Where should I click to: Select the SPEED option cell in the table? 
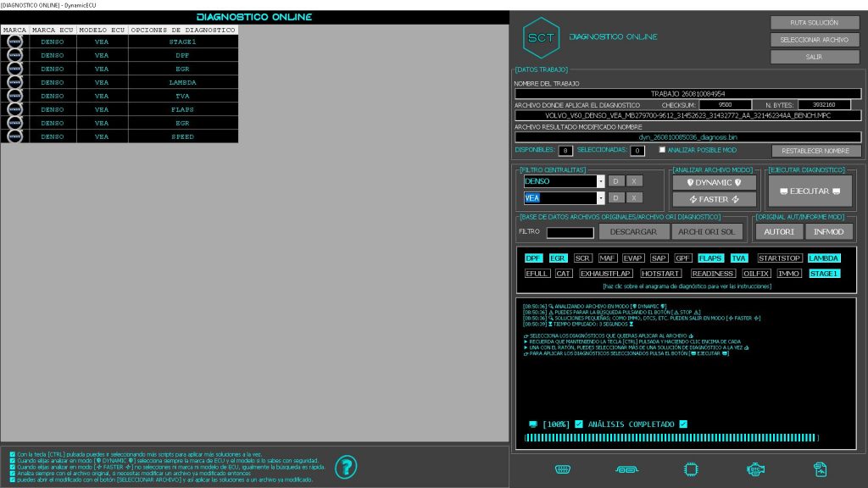183,136
